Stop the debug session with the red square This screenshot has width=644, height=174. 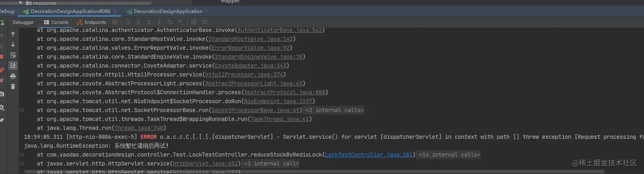click(x=2, y=57)
